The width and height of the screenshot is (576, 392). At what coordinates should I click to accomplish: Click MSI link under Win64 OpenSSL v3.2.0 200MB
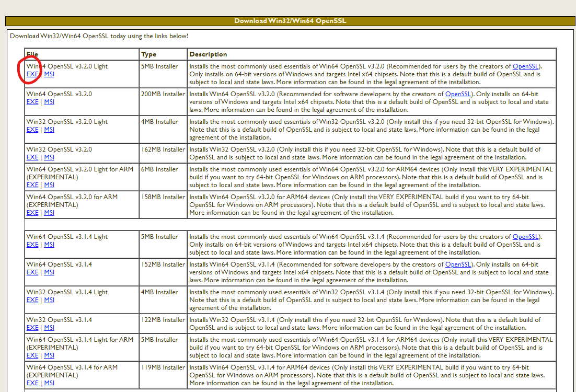click(49, 102)
